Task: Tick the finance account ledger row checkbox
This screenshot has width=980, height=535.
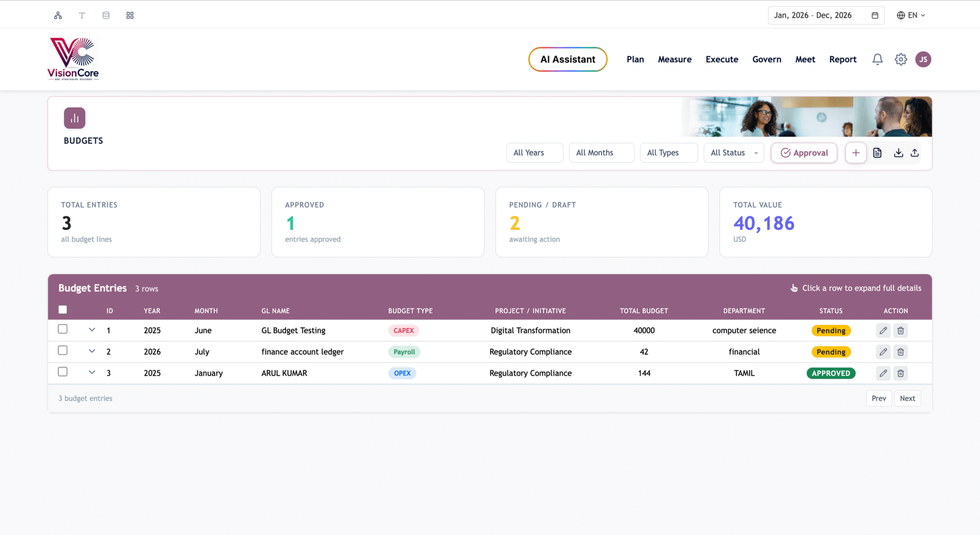Action: click(x=62, y=351)
